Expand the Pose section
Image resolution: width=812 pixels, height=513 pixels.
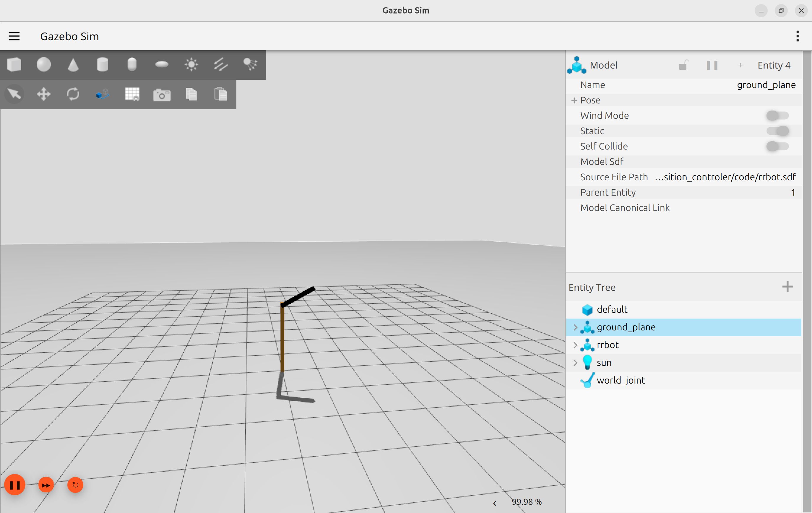point(574,100)
